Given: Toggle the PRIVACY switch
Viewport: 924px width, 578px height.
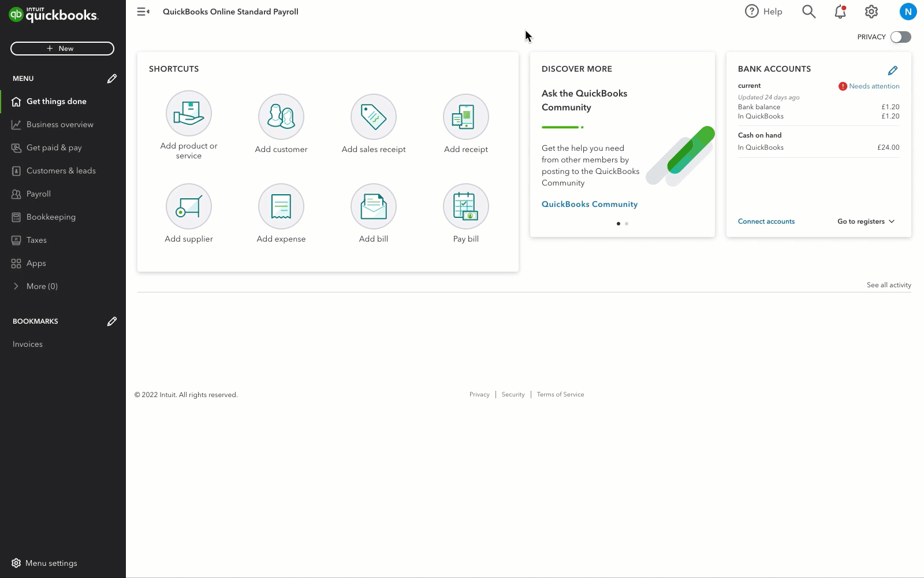Looking at the screenshot, I should pos(900,37).
